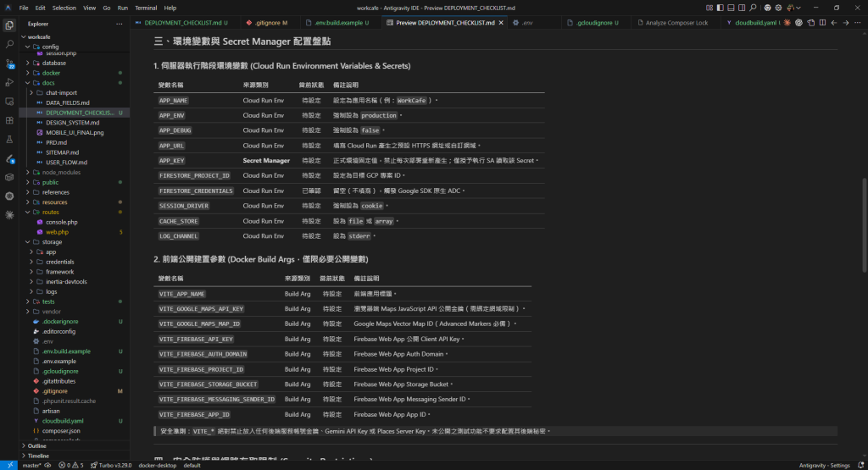Open the Search view in activity bar
The height and width of the screenshot is (470, 868).
9,44
